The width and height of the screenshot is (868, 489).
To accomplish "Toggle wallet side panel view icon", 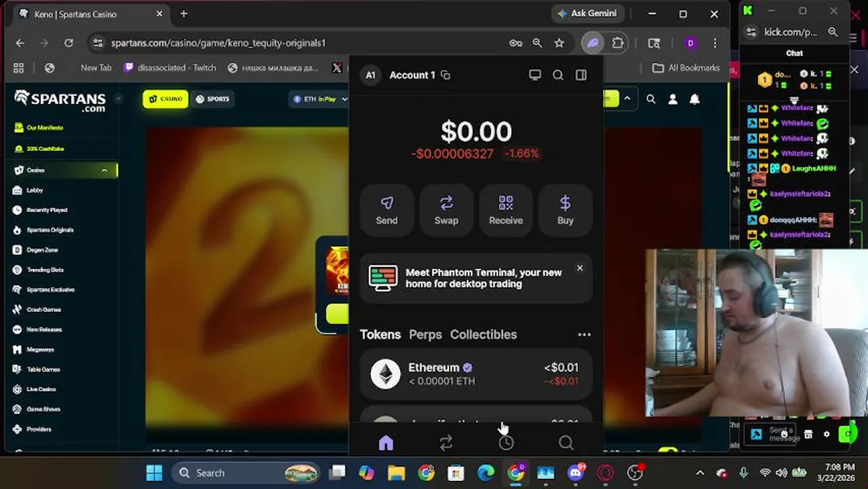I will point(581,75).
